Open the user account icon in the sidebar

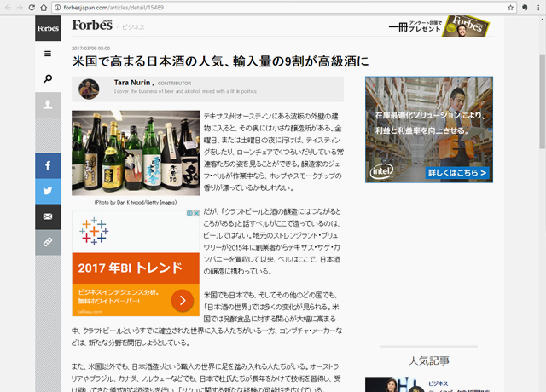tap(48, 105)
